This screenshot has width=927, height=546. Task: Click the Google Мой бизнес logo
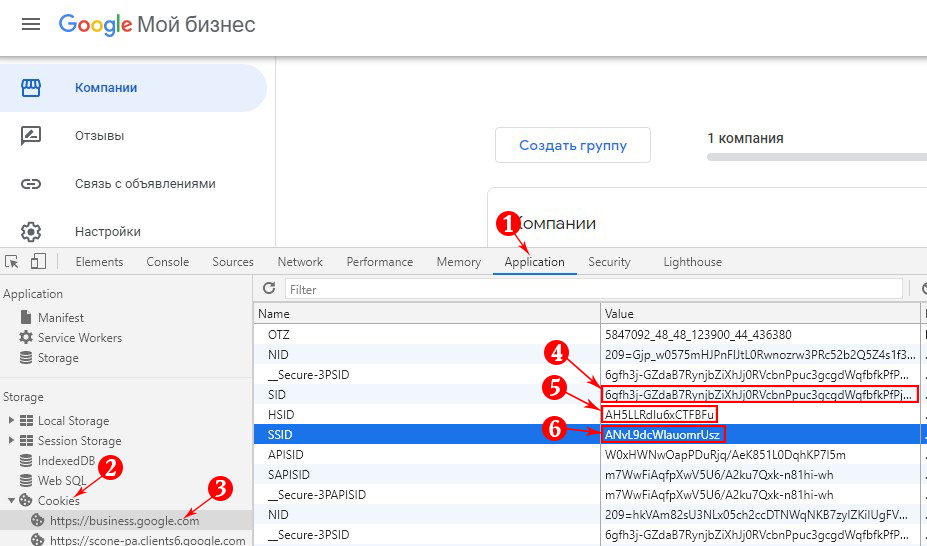coord(157,25)
